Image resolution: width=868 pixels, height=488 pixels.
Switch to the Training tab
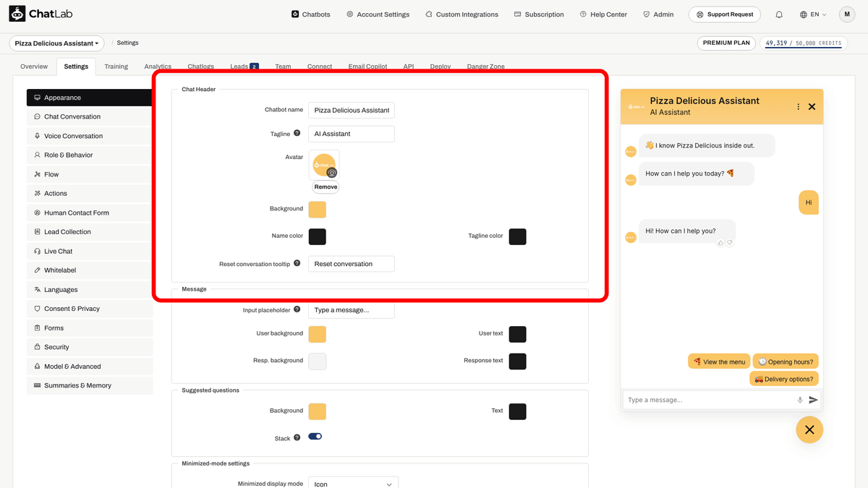pos(116,67)
